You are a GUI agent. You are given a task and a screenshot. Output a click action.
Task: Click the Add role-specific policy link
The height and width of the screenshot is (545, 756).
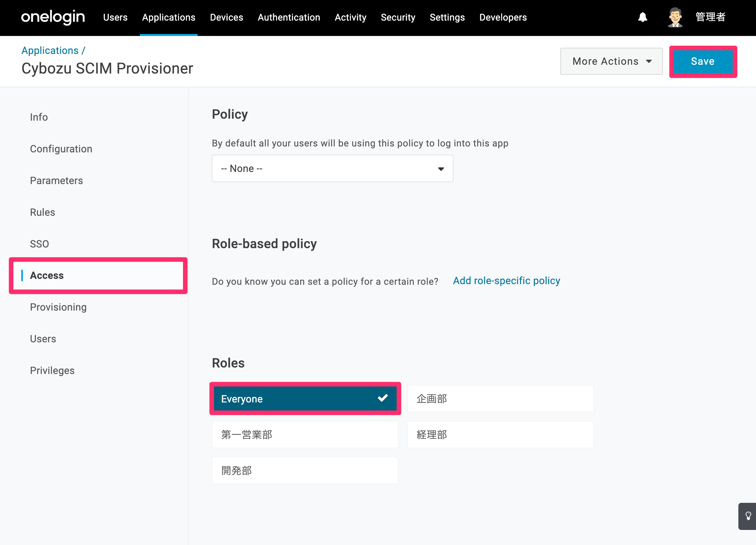pos(506,281)
